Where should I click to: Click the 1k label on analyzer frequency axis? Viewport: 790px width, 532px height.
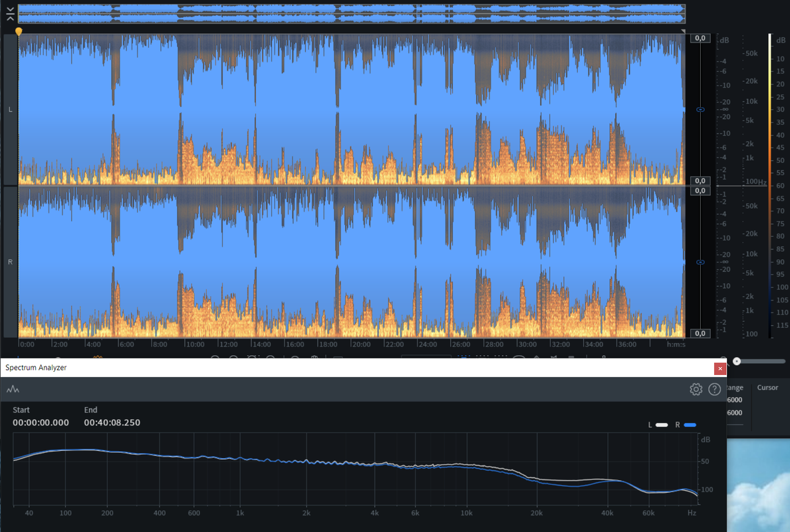tap(240, 513)
